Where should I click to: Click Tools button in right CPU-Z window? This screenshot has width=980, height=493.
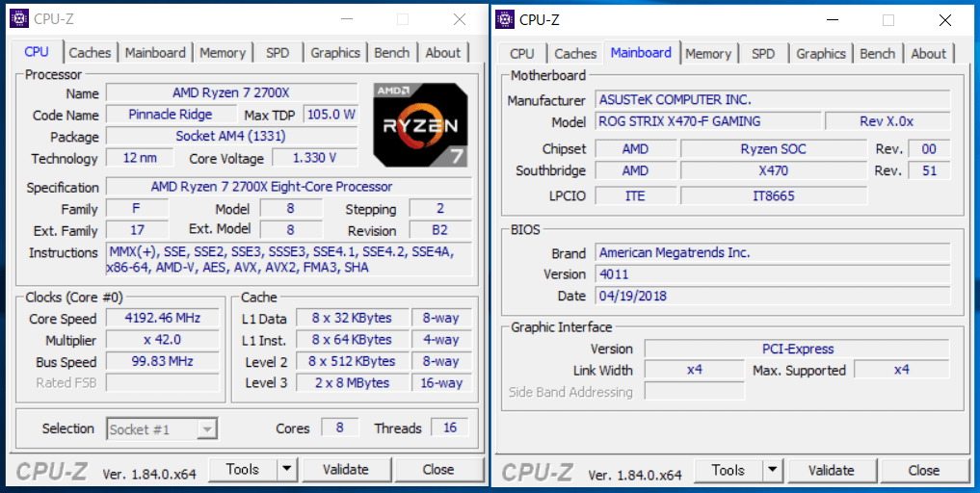pos(728,470)
